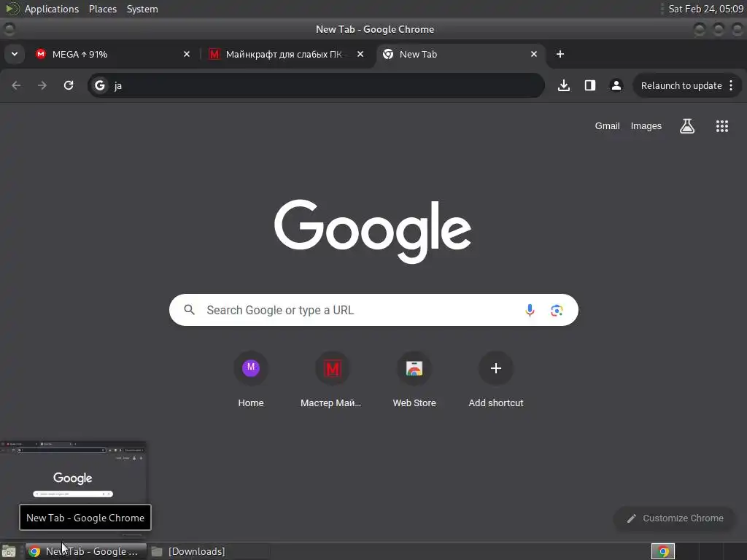Open the Applications menu
The image size is (747, 560).
[x=52, y=9]
